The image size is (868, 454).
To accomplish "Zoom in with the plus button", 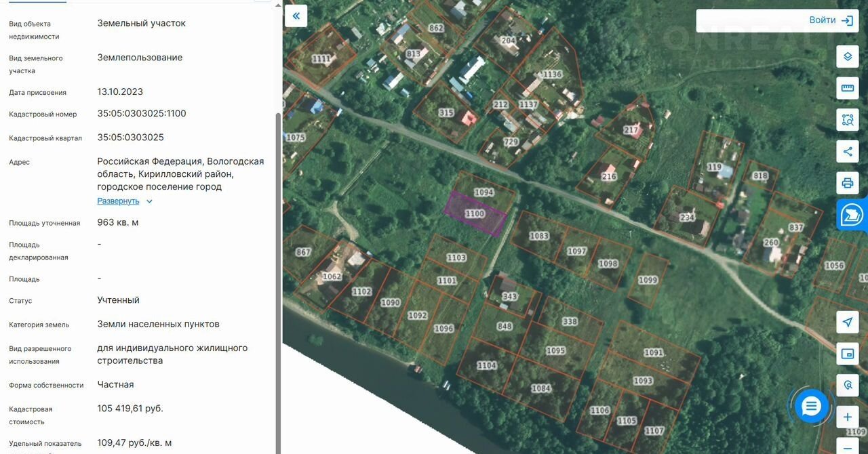I will point(847,417).
